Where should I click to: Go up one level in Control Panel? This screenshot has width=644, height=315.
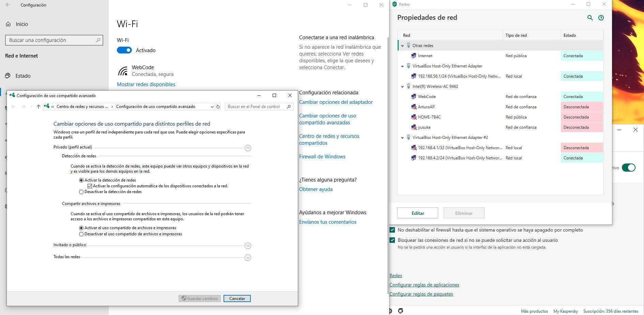pos(39,107)
